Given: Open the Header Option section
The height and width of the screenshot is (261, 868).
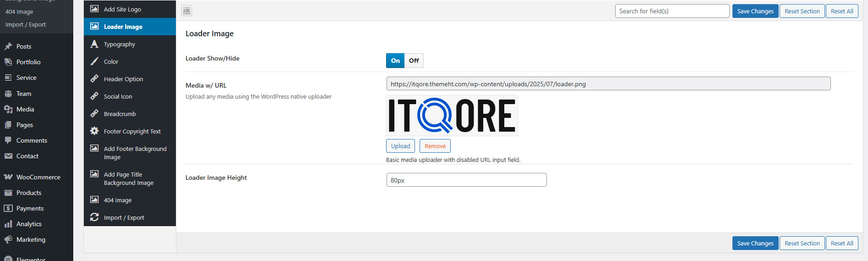Looking at the screenshot, I should (x=123, y=79).
